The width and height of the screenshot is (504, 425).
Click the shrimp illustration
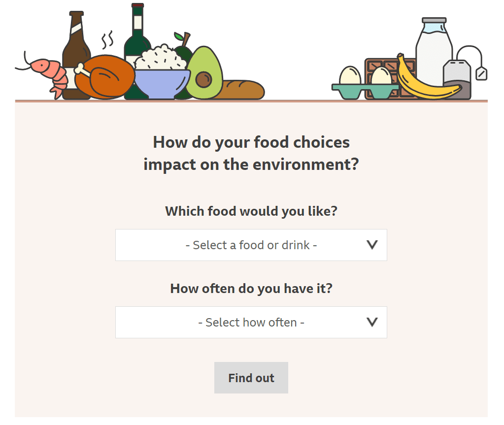(x=42, y=69)
